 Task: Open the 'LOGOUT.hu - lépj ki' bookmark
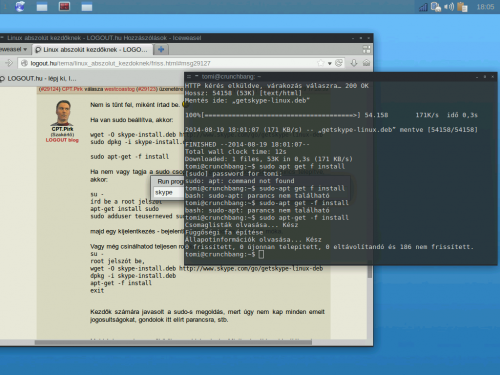[x=38, y=79]
